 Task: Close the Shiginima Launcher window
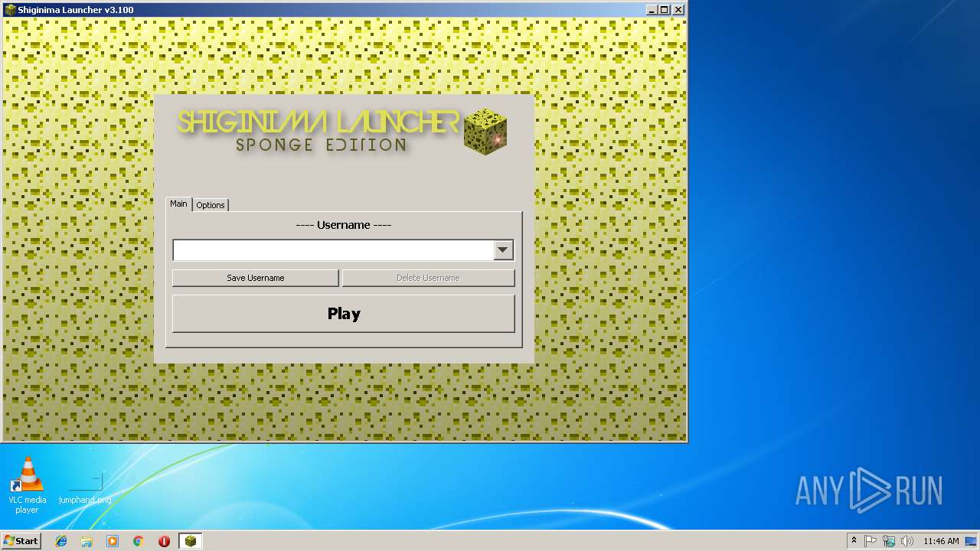coord(678,10)
